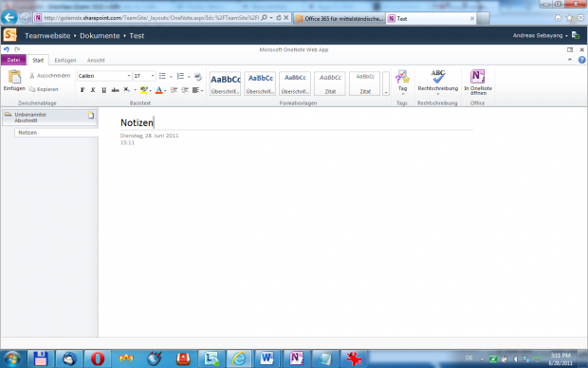The image size is (588, 368).
Task: Click Test breadcrumb link
Action: tap(137, 36)
